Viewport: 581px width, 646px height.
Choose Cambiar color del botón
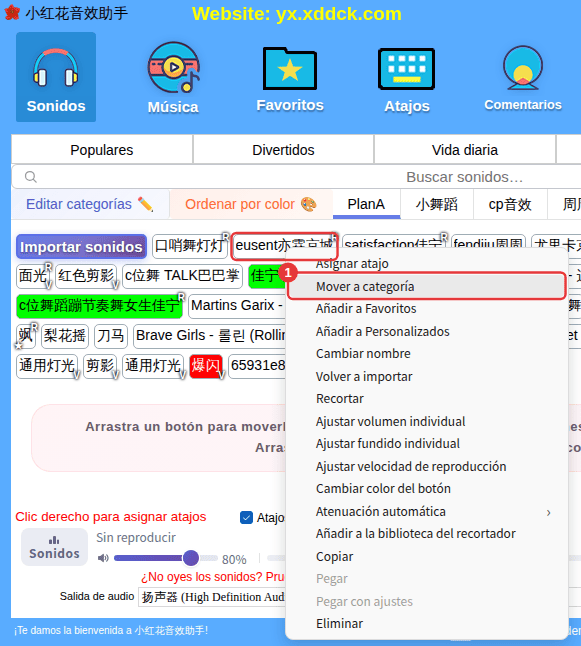(x=427, y=489)
